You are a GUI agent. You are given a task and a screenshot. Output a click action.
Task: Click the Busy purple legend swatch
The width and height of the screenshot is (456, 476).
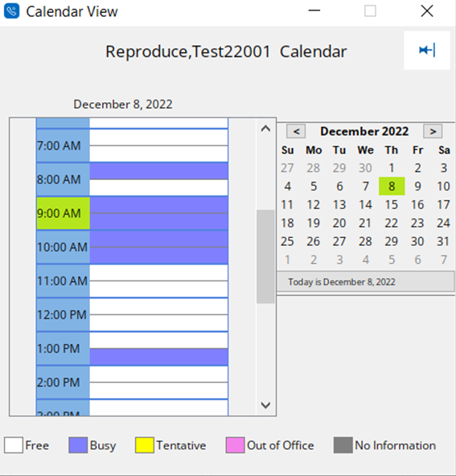(x=78, y=445)
